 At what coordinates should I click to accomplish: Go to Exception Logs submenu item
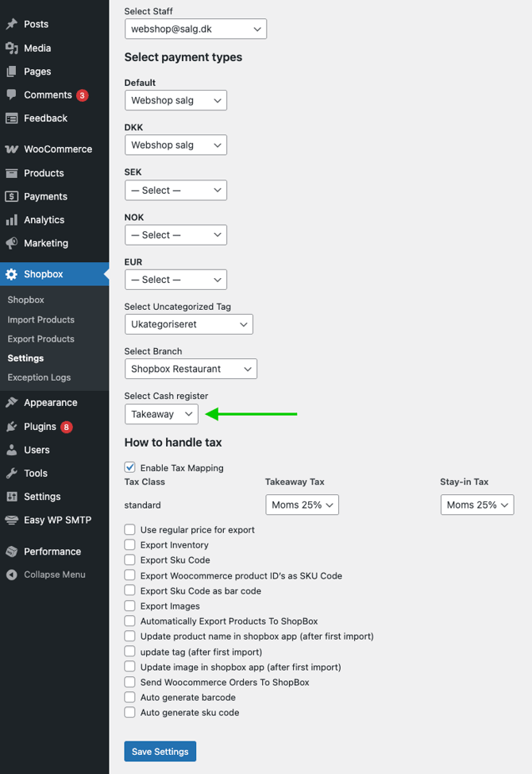[x=39, y=377]
